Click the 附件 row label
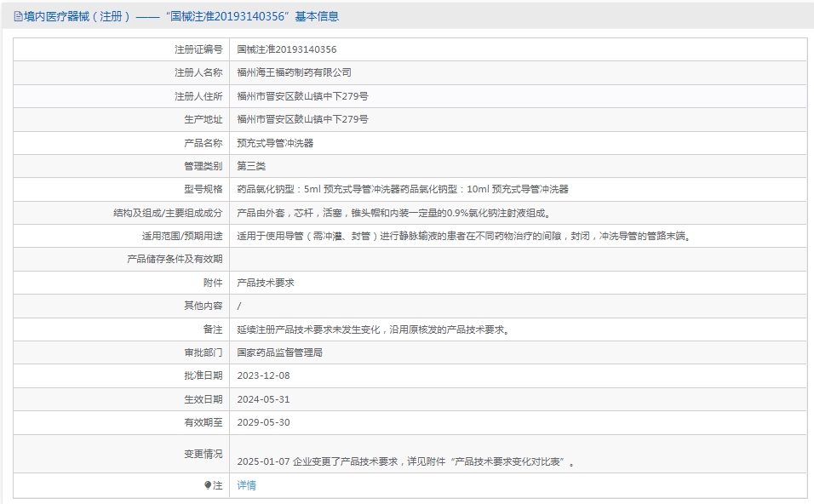The height and width of the screenshot is (504, 814). 213,283
